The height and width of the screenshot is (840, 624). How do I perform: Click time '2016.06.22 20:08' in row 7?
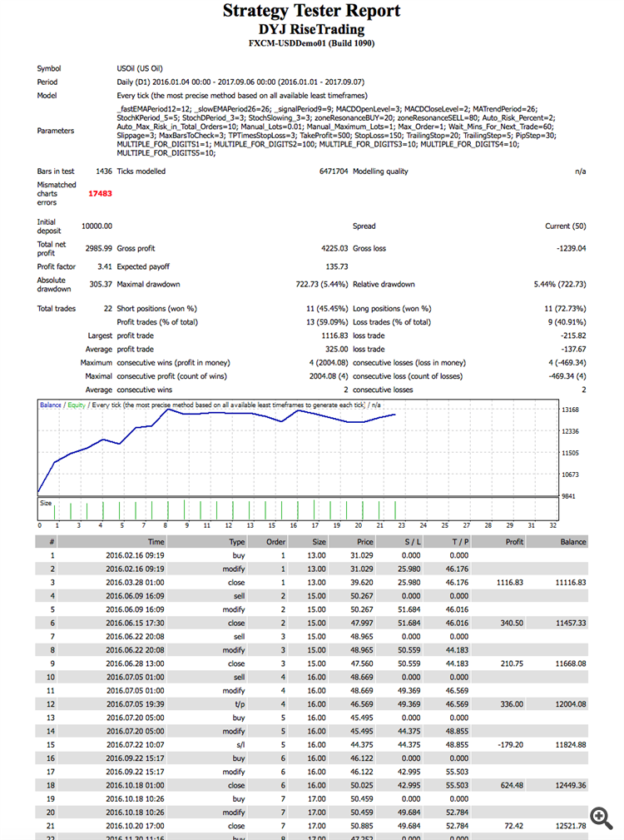(x=135, y=636)
